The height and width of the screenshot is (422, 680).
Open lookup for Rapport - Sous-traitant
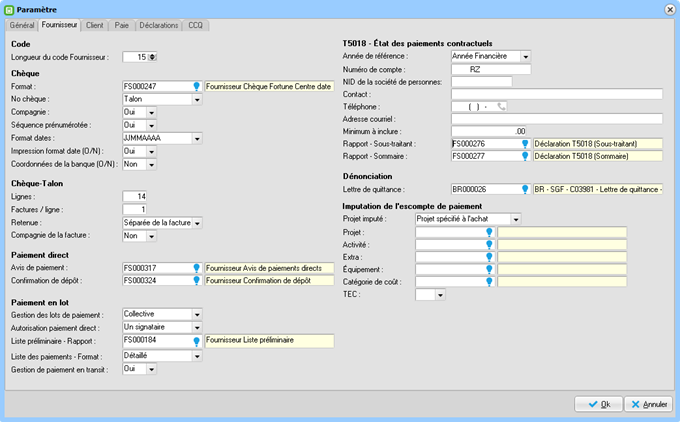click(x=525, y=144)
